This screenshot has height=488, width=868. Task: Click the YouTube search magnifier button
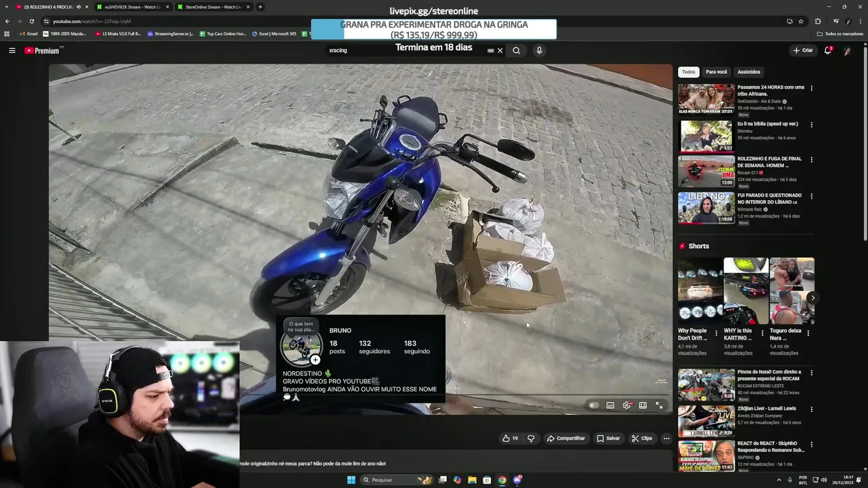click(x=516, y=50)
